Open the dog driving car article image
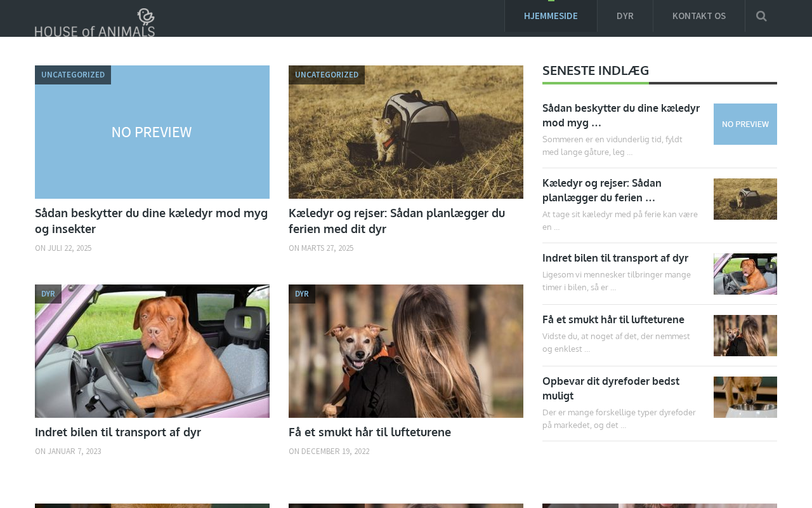The image size is (812, 508). (x=152, y=351)
